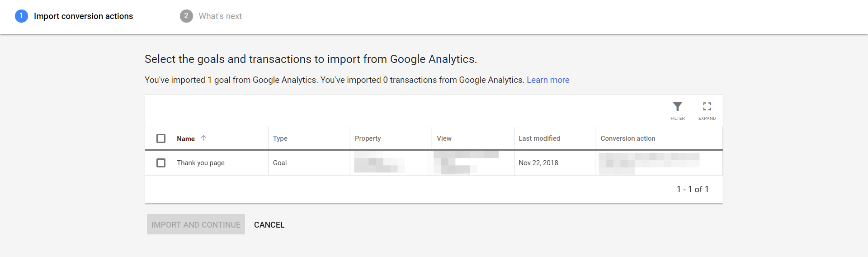The image size is (868, 257).
Task: Click the Cancel button
Action: click(269, 225)
